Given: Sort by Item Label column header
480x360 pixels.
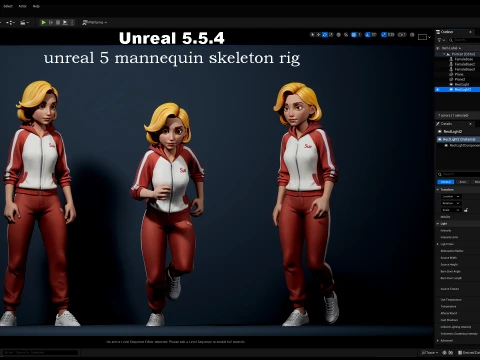Looking at the screenshot, I should pyautogui.click(x=451, y=48).
